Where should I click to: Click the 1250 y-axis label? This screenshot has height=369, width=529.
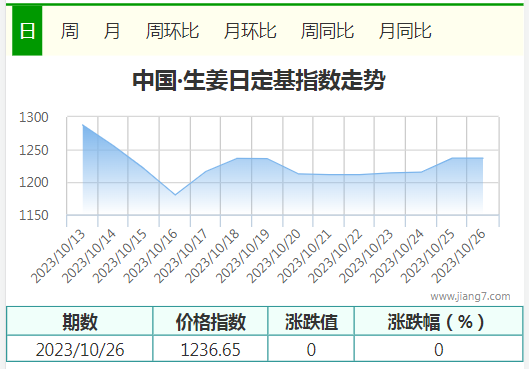coord(34,150)
